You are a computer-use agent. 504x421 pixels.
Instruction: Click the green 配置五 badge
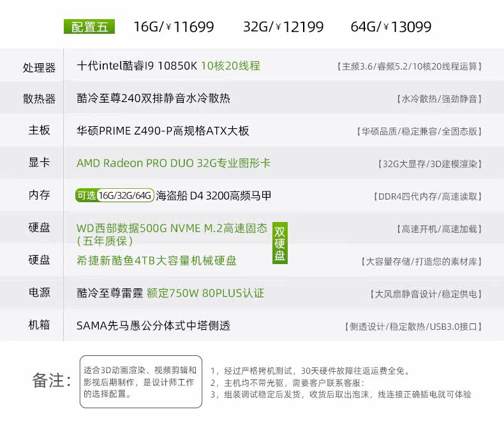[89, 27]
